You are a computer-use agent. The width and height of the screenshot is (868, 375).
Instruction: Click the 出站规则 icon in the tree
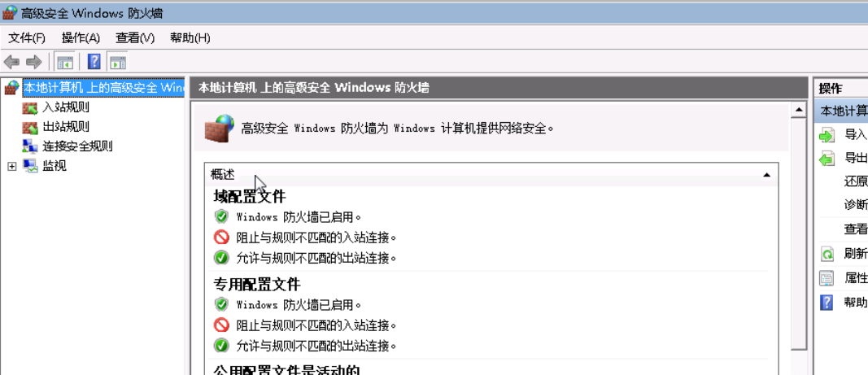coord(30,127)
